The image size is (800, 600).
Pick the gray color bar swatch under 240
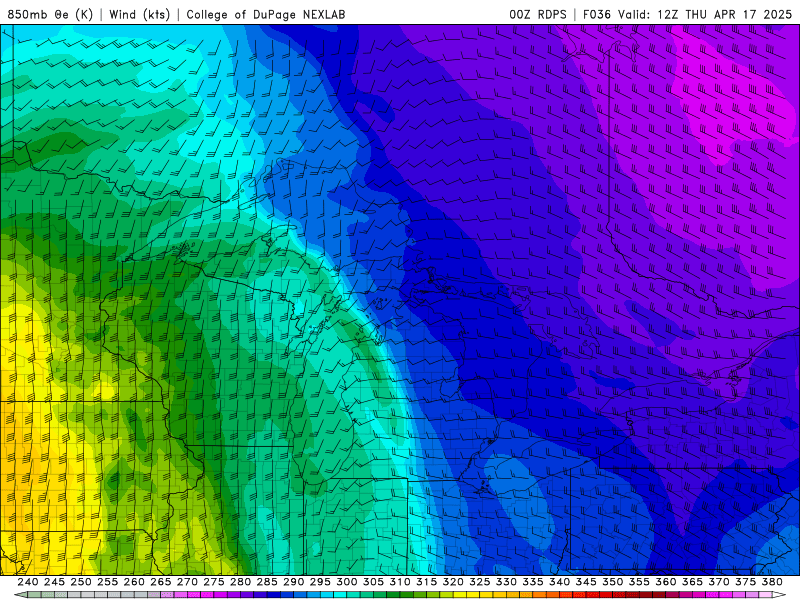pos(34,595)
